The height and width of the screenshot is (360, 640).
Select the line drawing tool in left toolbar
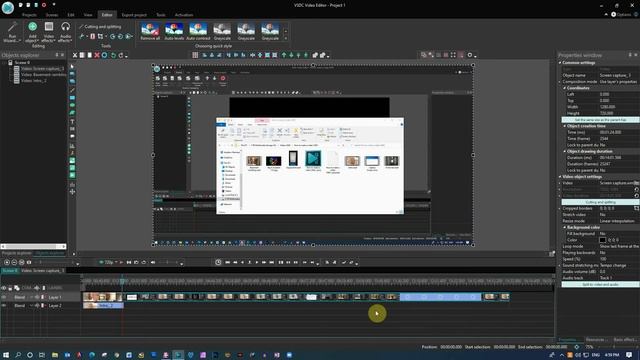(x=72, y=90)
